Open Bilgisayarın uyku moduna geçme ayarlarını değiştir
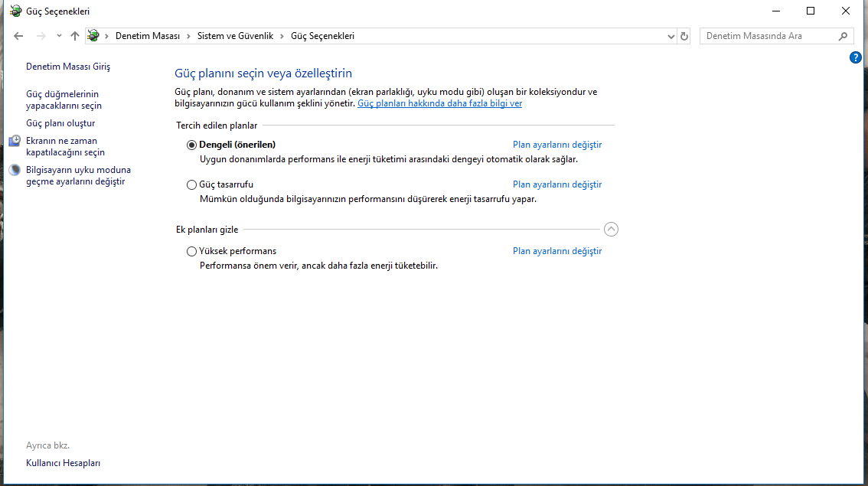The width and height of the screenshot is (868, 486). tap(78, 175)
